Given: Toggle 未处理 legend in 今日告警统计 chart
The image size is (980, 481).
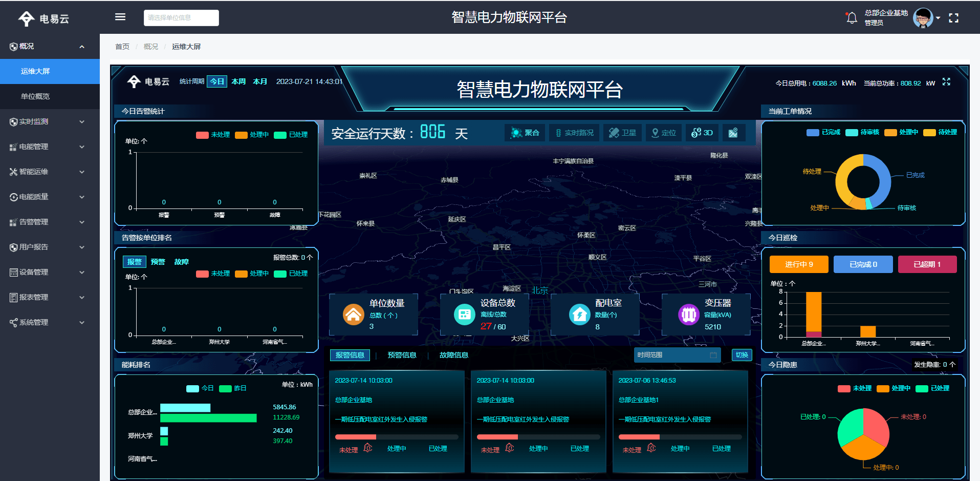Looking at the screenshot, I should coord(210,135).
